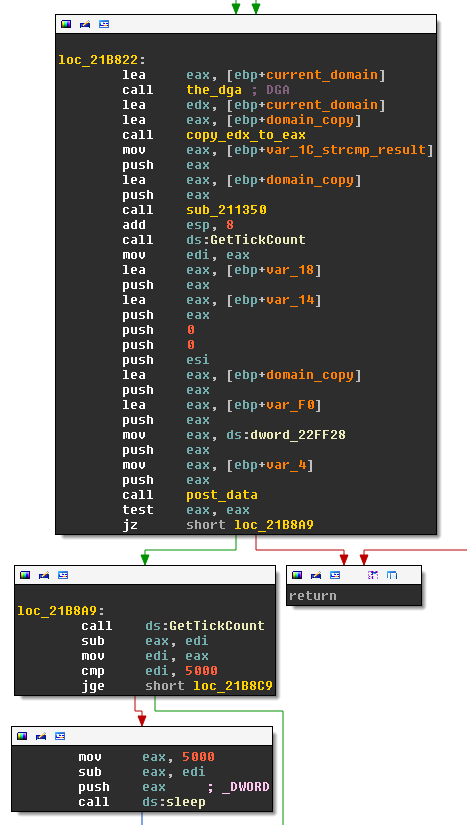Click the rightmost title bar icon on return block
Image resolution: width=467 pixels, height=825 pixels.
tap(392, 575)
